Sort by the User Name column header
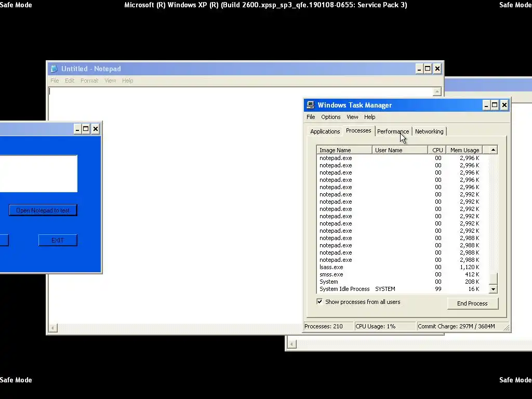Image resolution: width=532 pixels, height=399 pixels. point(400,150)
